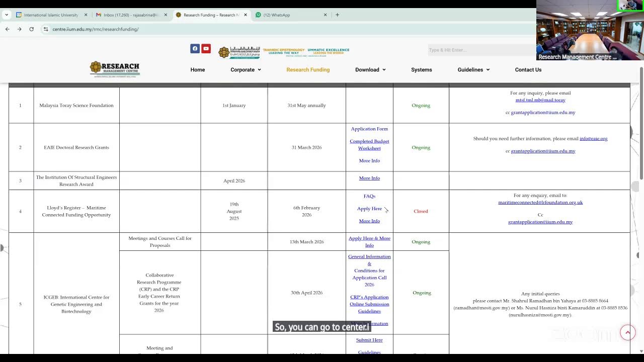Viewport: 644px width, 362px height.
Task: Open More Info for Structural Engineers award
Action: [x=369, y=178]
